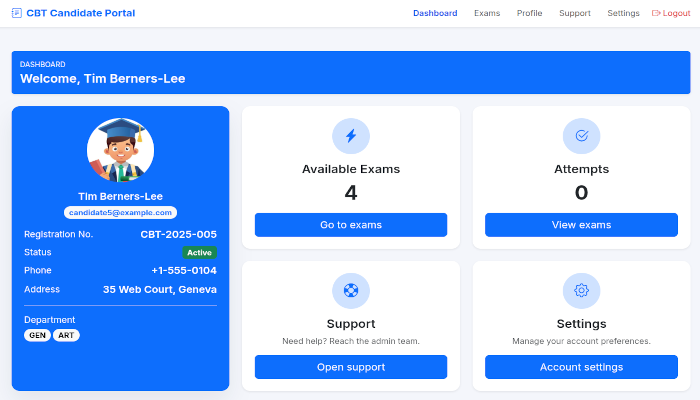Open the Dashboard nav tab

pos(435,13)
